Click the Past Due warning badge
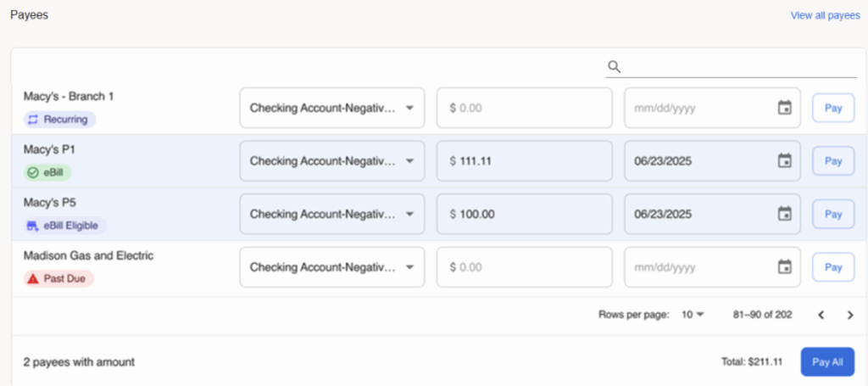 58,278
